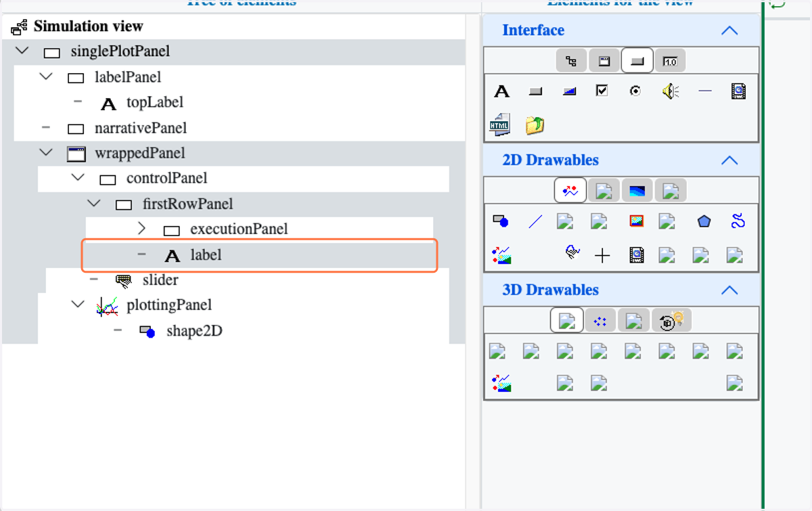Pick the film-strip video icon in 2D Drawables
The image size is (812, 511).
point(636,255)
